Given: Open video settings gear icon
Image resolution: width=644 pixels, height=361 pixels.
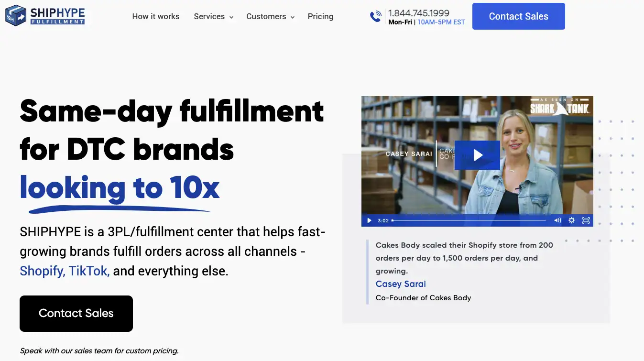Looking at the screenshot, I should pyautogui.click(x=571, y=220).
